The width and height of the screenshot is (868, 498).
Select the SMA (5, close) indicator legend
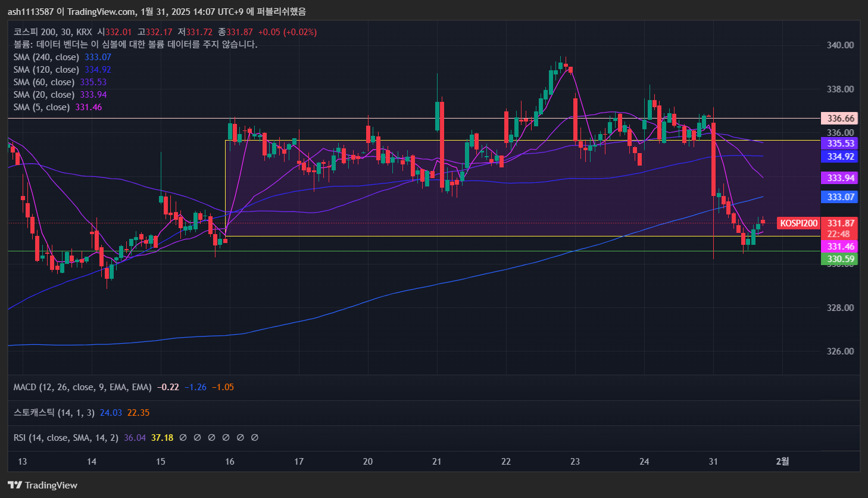tap(42, 107)
